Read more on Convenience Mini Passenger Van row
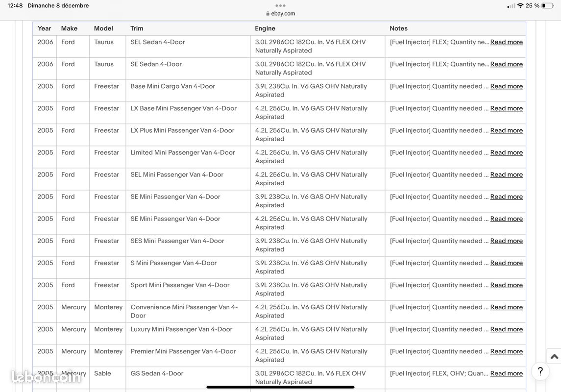Screen dimensions: 561x392 [506, 307]
